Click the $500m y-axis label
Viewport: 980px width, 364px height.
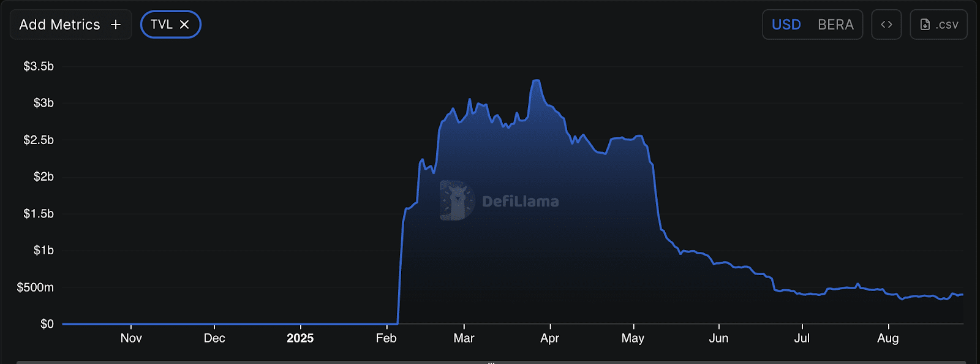36,287
